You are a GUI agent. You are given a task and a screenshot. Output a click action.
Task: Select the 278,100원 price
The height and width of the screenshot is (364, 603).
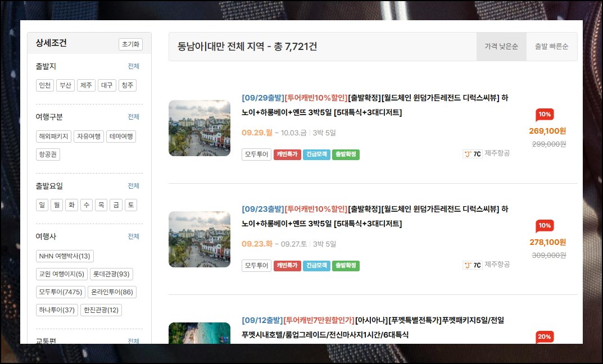pos(547,242)
